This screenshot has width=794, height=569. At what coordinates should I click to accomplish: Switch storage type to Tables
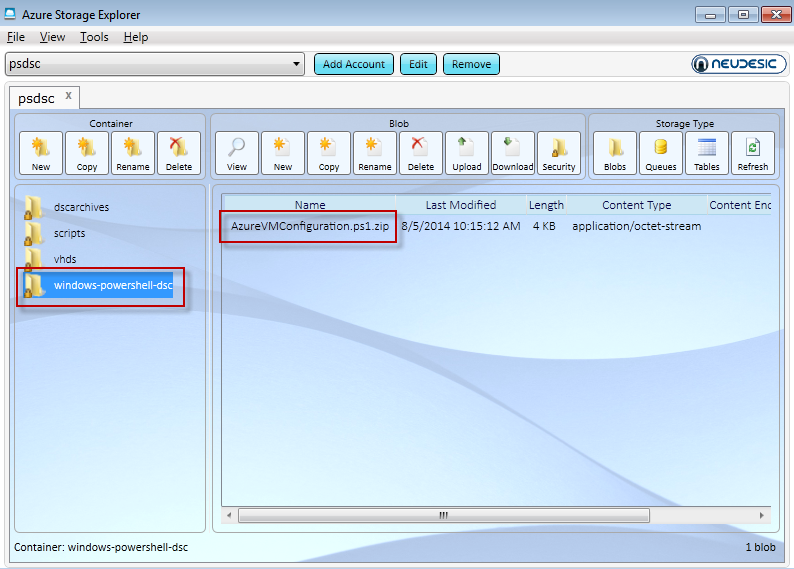click(x=707, y=153)
